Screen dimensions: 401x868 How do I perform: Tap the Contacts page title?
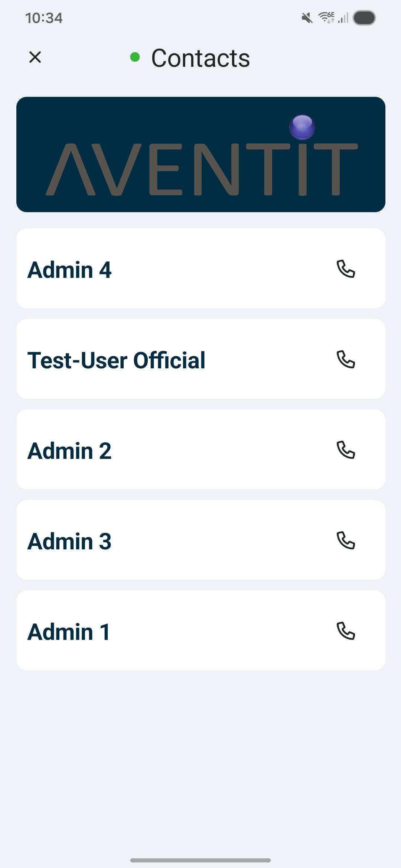200,58
